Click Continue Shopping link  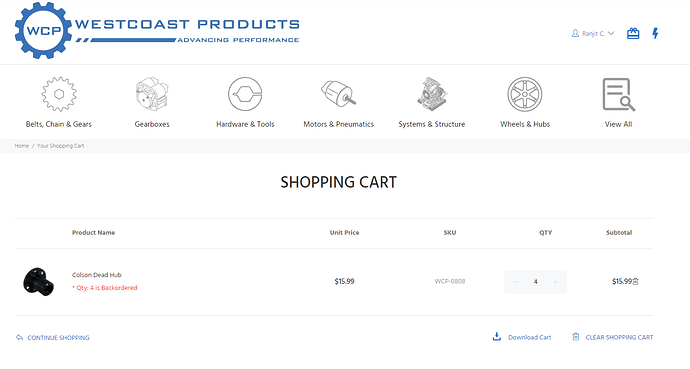tap(53, 338)
